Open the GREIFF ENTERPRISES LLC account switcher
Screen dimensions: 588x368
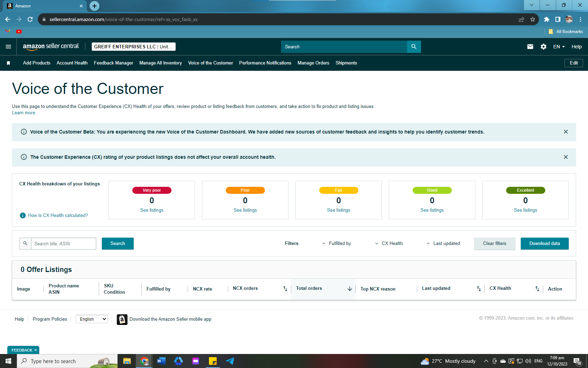click(134, 47)
